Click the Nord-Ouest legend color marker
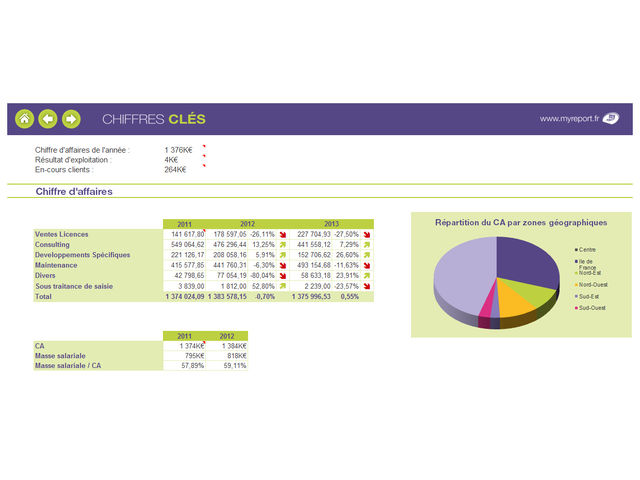640x480 pixels. (576, 285)
